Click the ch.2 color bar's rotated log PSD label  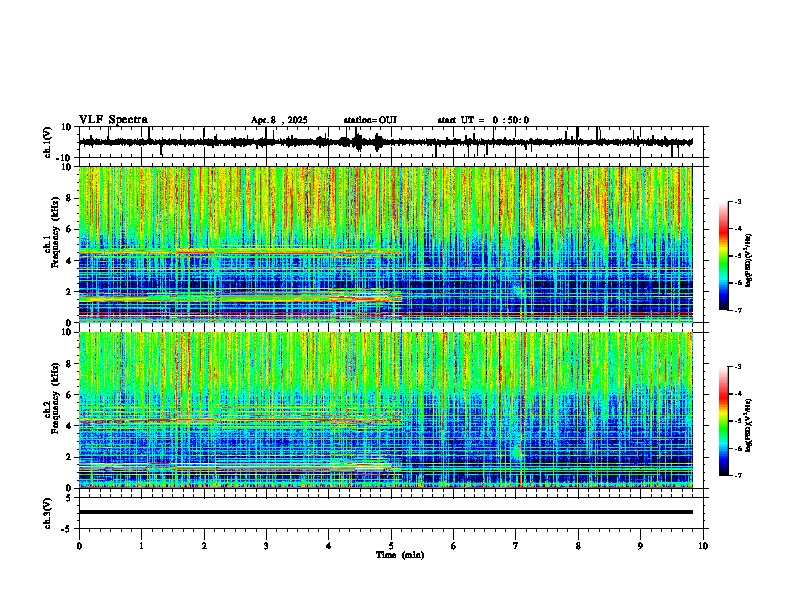click(x=749, y=425)
